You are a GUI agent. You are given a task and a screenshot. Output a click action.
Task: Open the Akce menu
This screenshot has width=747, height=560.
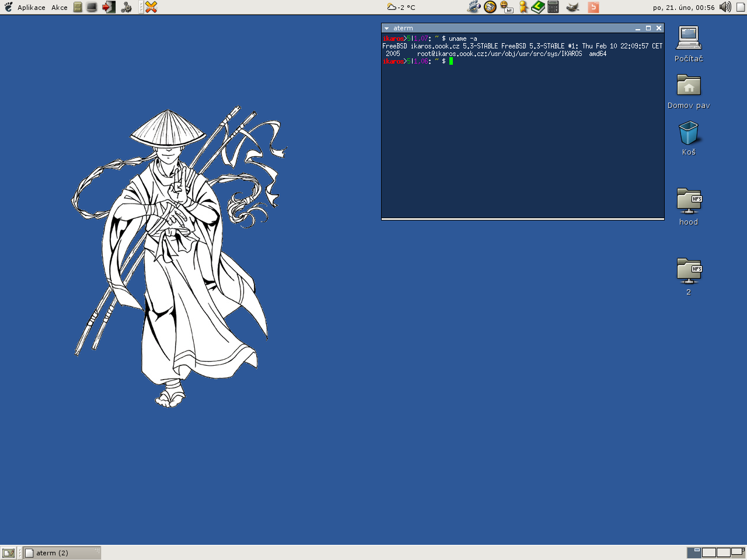pyautogui.click(x=59, y=8)
